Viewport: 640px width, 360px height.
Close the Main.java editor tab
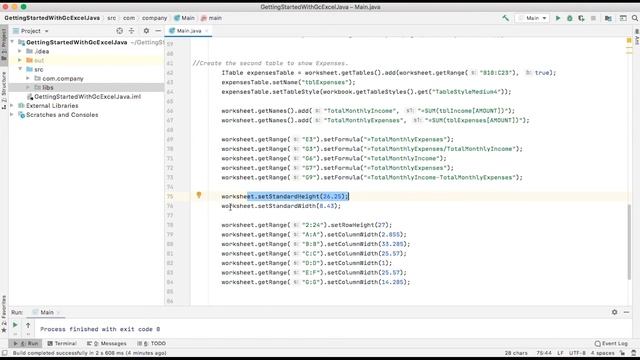[x=207, y=31]
